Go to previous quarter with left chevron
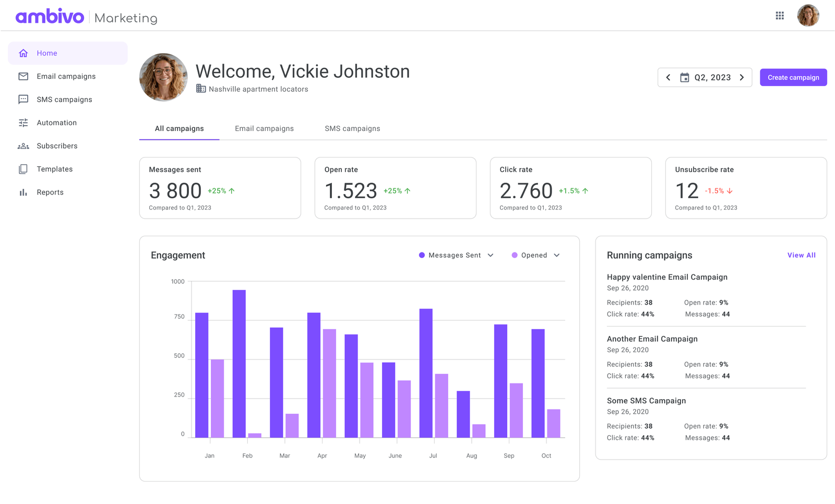 [x=669, y=77]
